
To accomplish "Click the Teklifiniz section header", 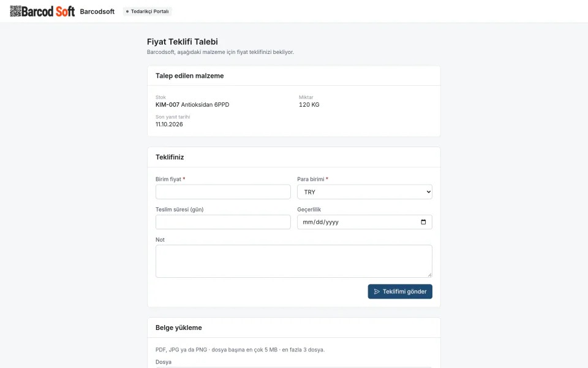I will pos(170,158).
